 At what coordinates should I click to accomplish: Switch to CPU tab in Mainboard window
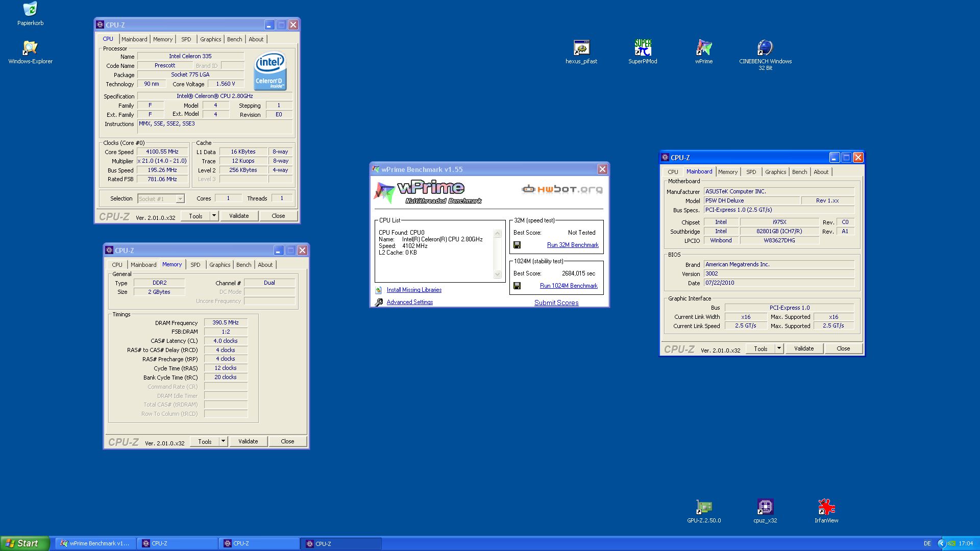click(x=673, y=172)
